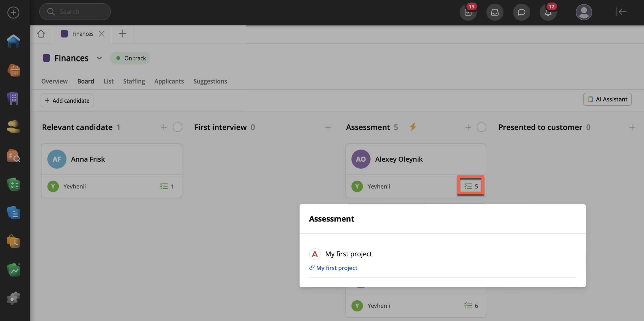Open settings gear in sidebar
Screen dimensions: 644x321
click(x=13, y=298)
